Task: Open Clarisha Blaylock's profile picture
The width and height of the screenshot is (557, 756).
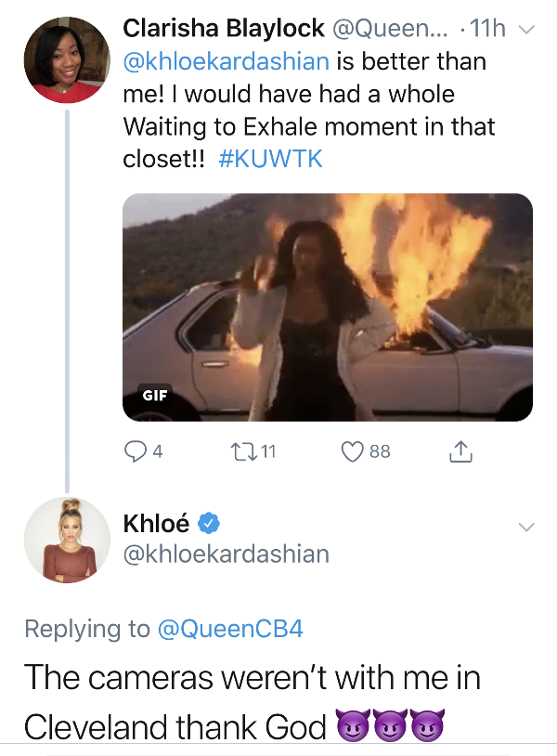Action: point(67,59)
